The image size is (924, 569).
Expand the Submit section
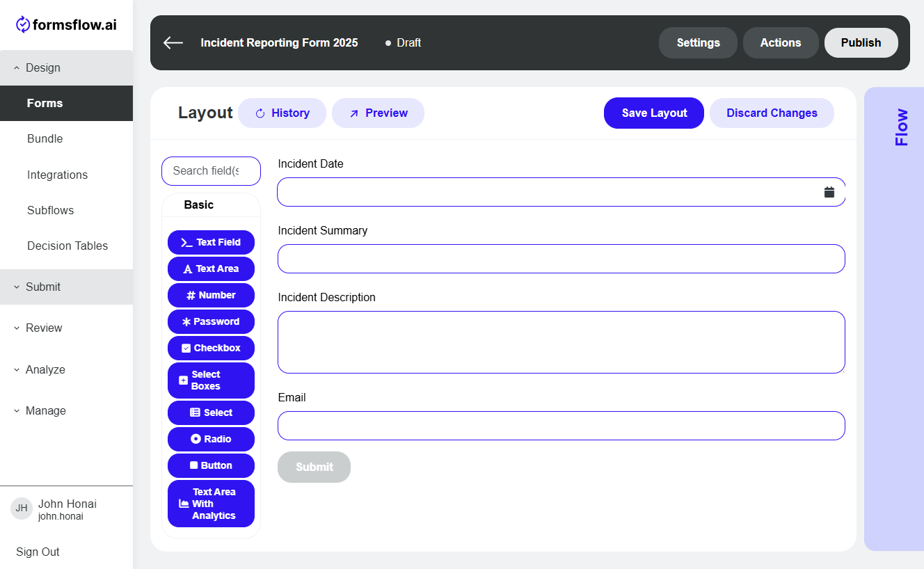(66, 287)
